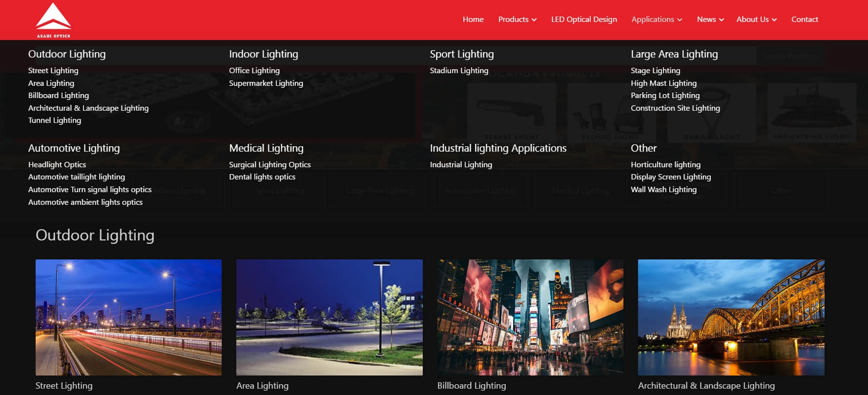Click the Outdoor Lighting section title
Screen dimensions: 868x395
[95, 236]
